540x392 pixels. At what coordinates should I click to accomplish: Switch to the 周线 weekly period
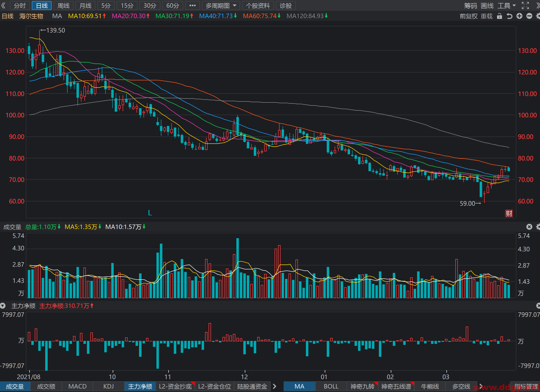(64, 5)
